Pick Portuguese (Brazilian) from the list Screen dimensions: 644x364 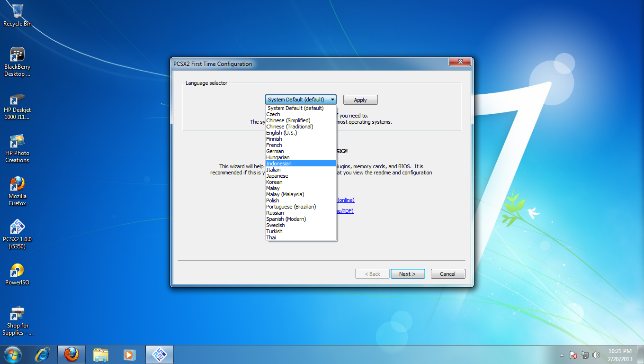301,207
